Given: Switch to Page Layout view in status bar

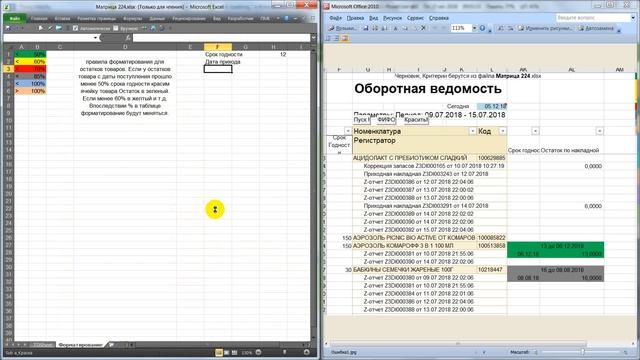Looking at the screenshot, I should click(x=227, y=352).
